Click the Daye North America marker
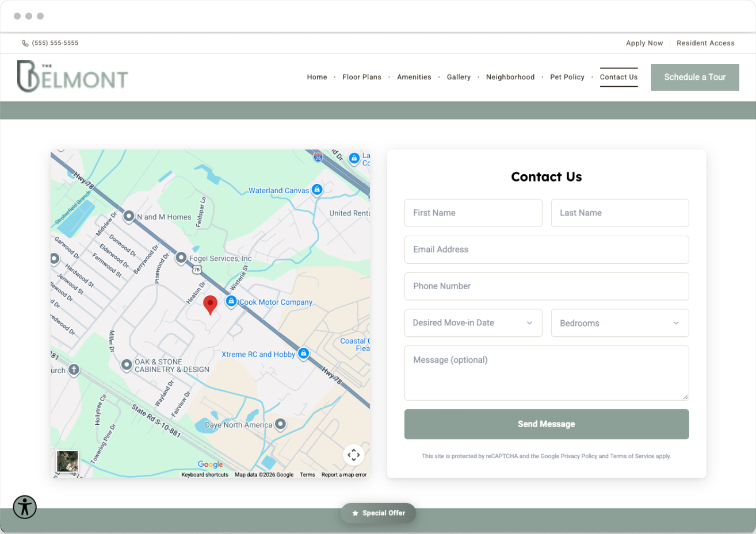This screenshot has width=756, height=534. [280, 424]
